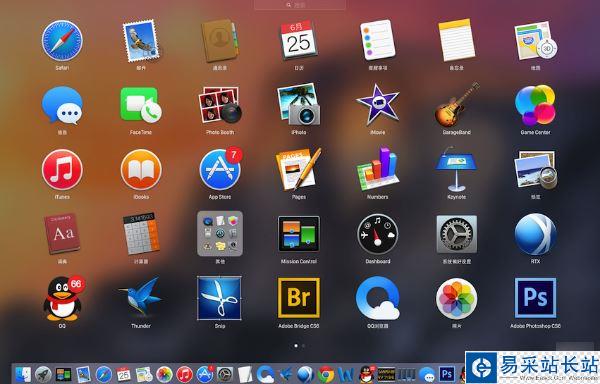Launch RTX from the Launchpad grid
Viewport: 600px width, 384px height.
click(535, 234)
